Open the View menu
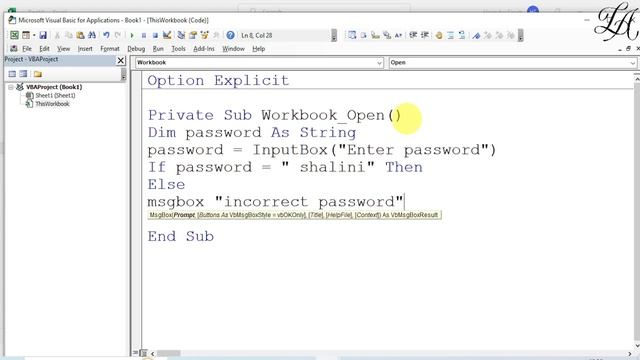 coord(63,49)
